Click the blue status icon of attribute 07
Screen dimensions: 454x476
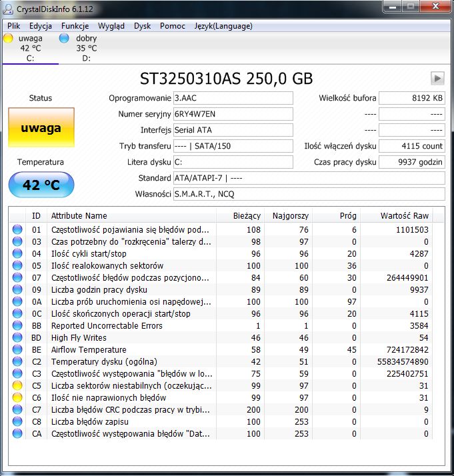click(x=17, y=277)
